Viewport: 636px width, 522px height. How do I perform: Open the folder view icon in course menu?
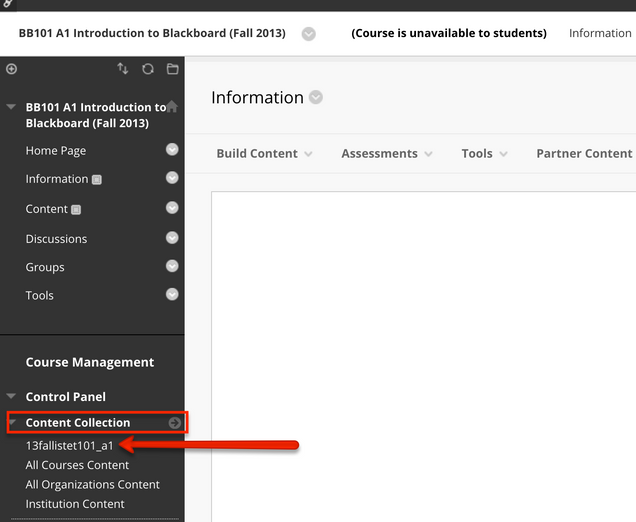(x=172, y=69)
